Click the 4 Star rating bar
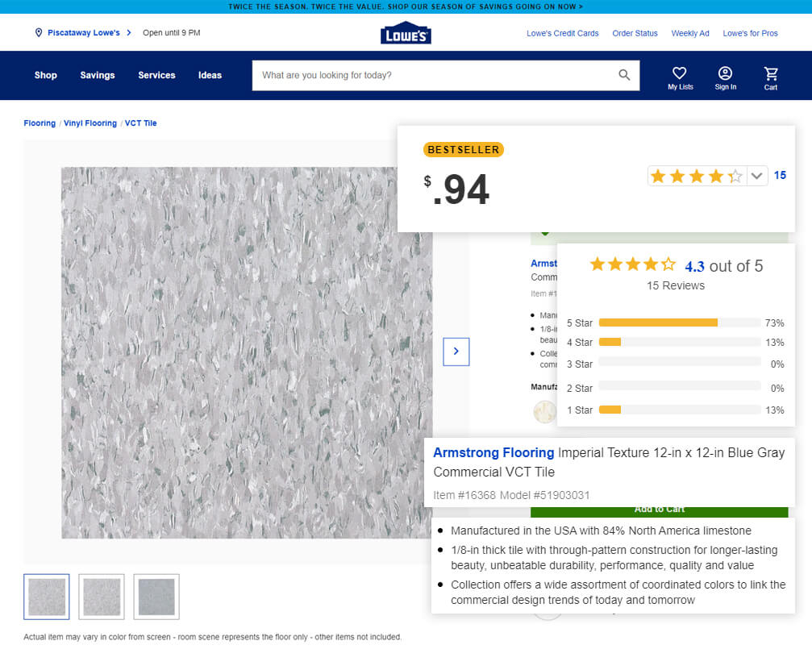 pos(680,342)
